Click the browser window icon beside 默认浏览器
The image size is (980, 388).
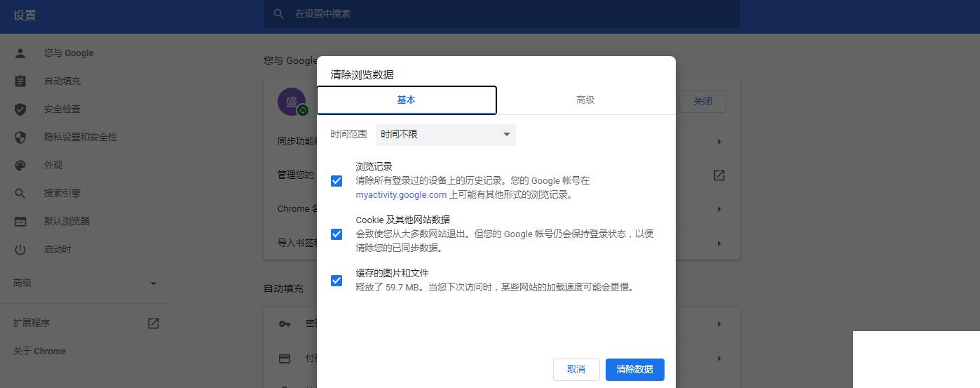click(20, 222)
